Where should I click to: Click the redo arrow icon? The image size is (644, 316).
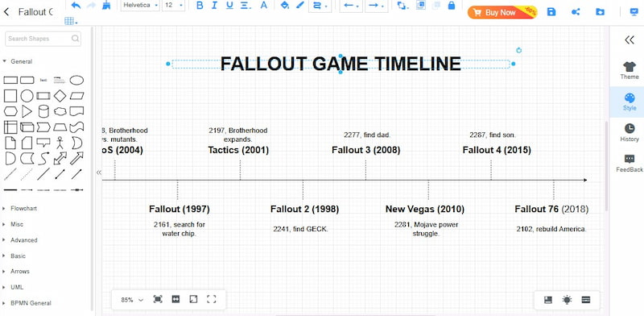click(92, 6)
